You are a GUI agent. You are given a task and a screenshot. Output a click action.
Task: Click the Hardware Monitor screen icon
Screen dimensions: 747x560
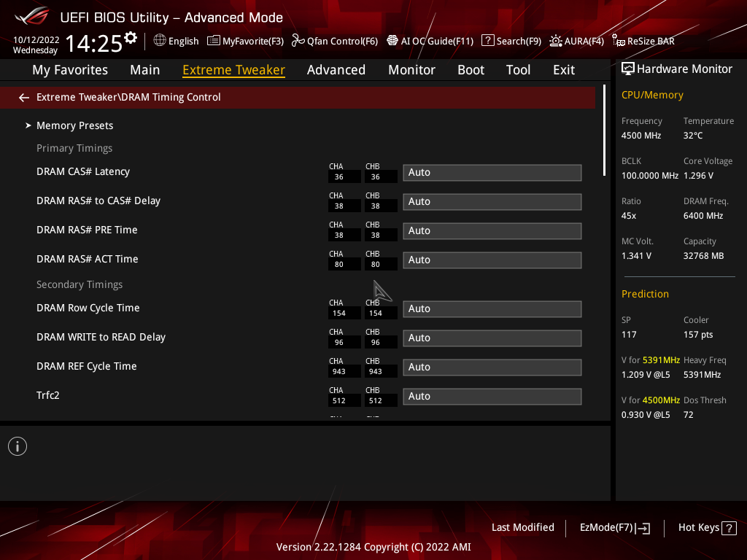(x=628, y=69)
